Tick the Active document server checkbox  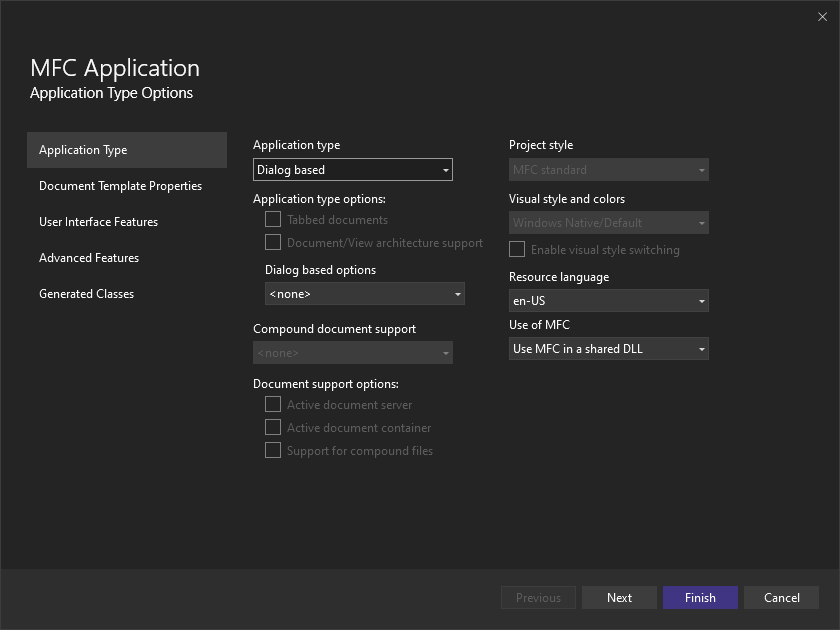(x=273, y=405)
